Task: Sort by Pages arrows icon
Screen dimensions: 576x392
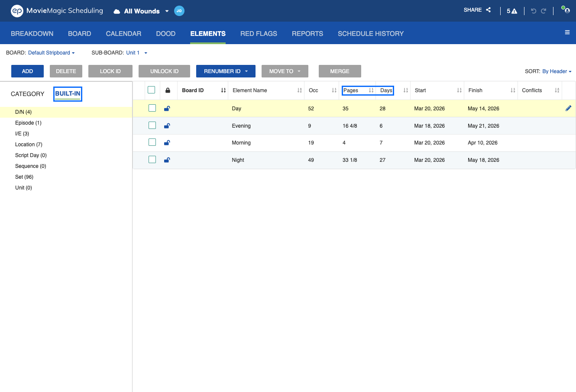Action: tap(371, 90)
